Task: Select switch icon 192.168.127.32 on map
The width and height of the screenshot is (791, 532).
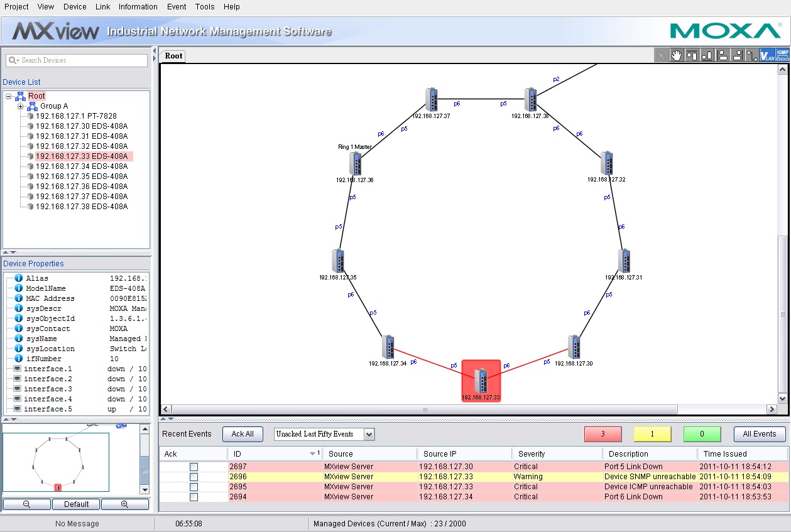Action: (607, 163)
